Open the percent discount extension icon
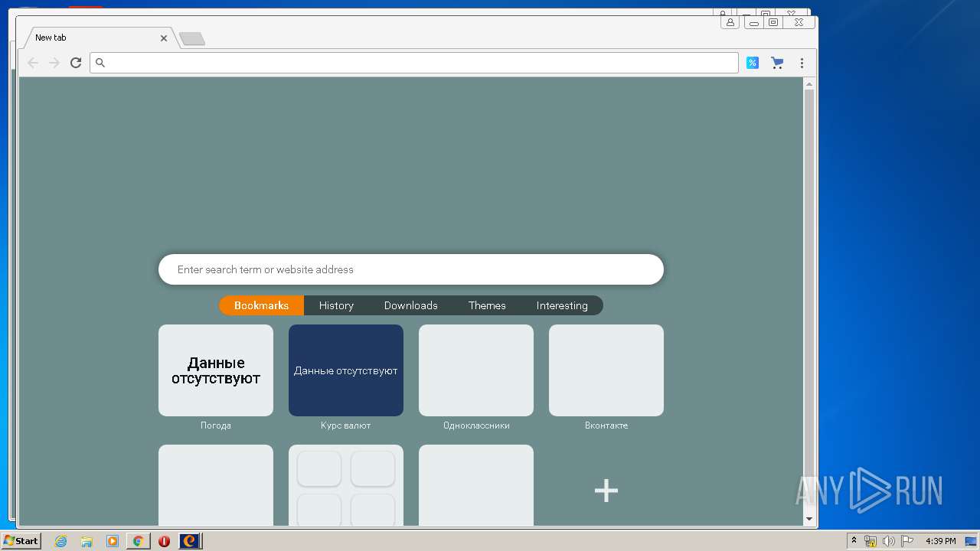This screenshot has width=980, height=551. click(753, 63)
